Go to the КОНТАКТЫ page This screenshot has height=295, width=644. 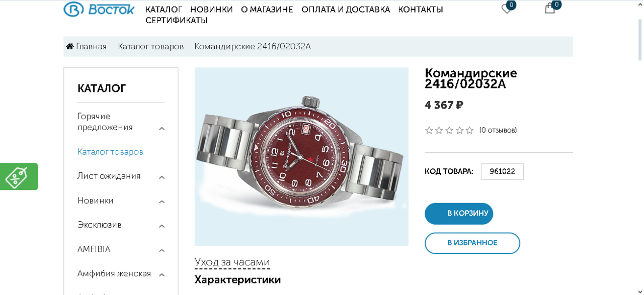(421, 10)
